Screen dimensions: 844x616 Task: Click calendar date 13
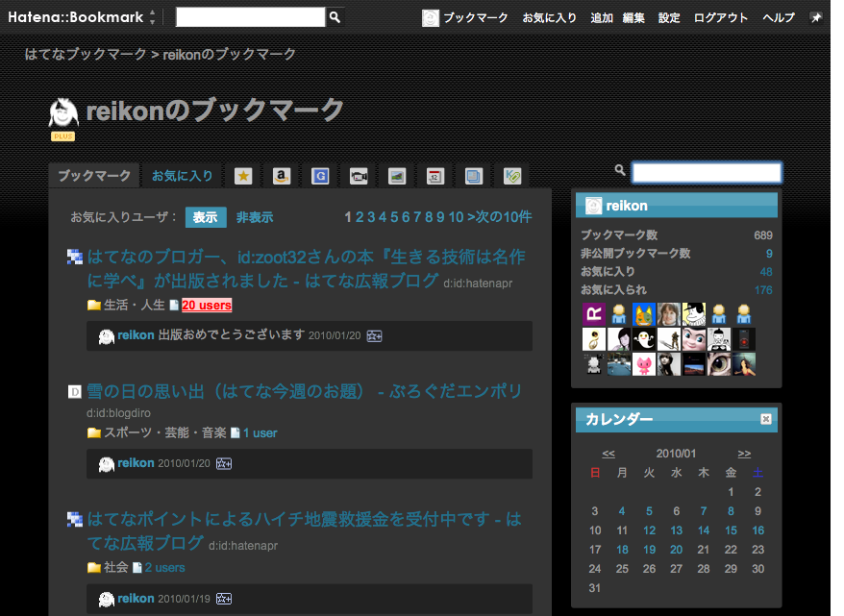[676, 530]
